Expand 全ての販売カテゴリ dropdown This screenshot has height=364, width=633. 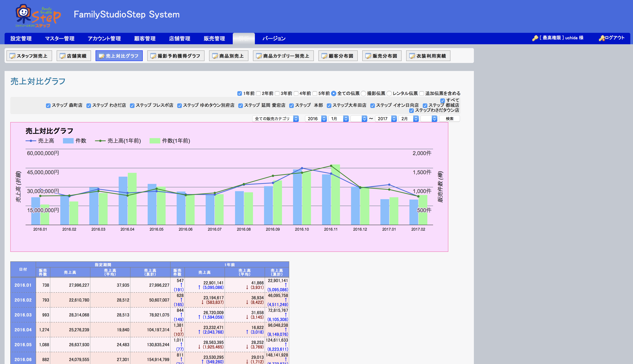pos(275,119)
